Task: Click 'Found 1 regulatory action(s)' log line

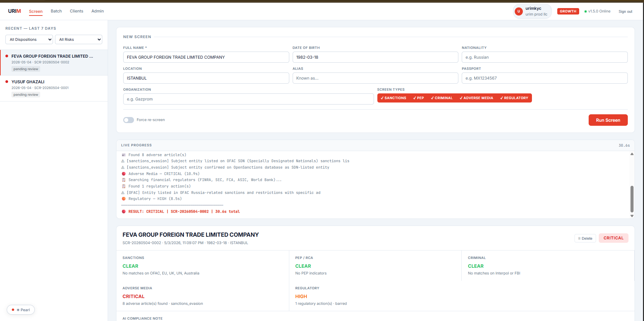Action: click(x=159, y=186)
